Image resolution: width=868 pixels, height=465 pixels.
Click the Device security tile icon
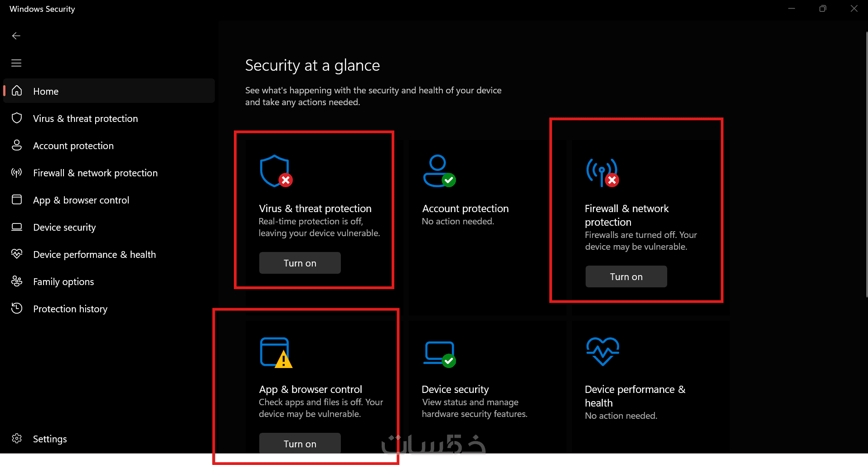(x=439, y=354)
